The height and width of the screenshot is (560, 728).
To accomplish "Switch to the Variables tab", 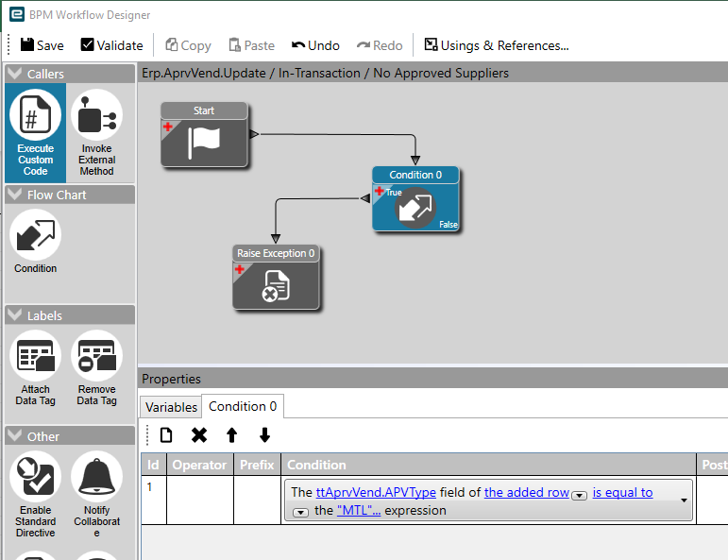I will pyautogui.click(x=171, y=407).
